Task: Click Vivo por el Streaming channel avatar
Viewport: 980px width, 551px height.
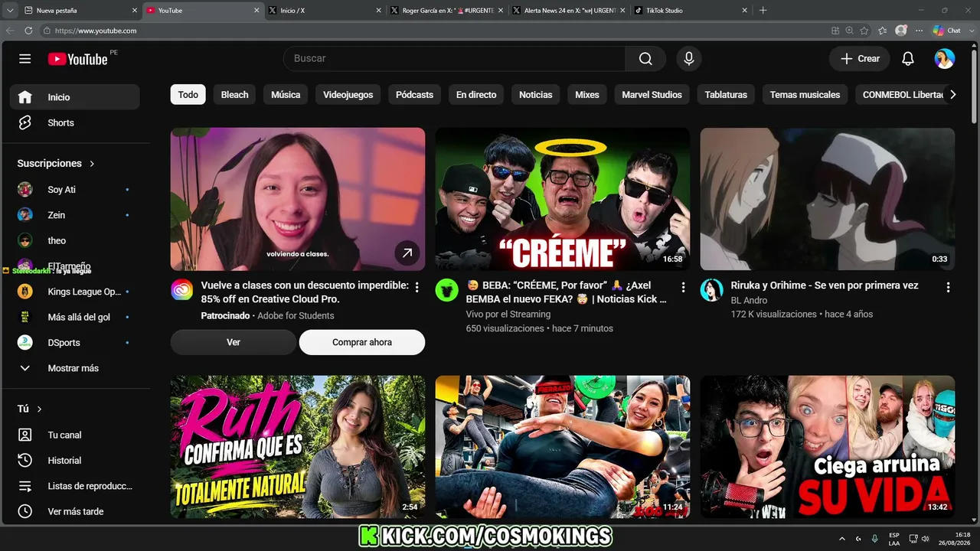Action: [447, 290]
